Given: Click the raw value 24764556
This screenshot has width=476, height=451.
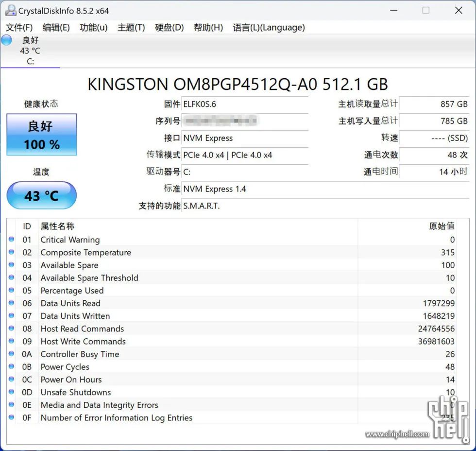Looking at the screenshot, I should 437,329.
